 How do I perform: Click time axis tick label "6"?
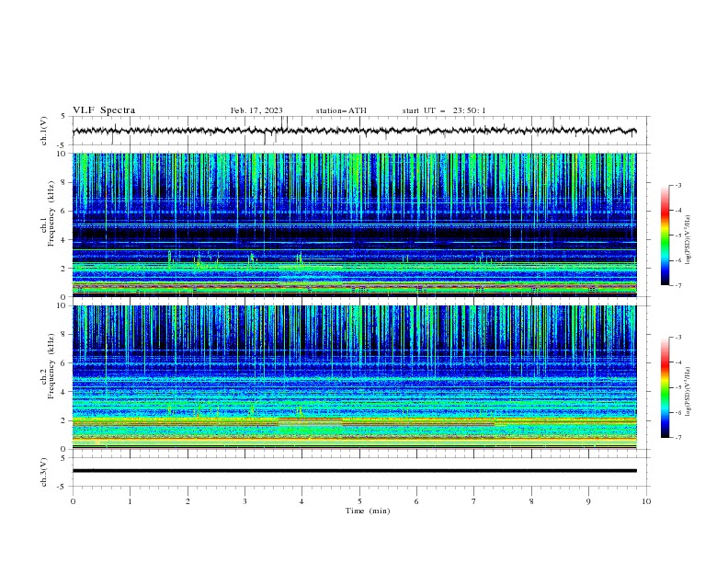[x=416, y=501]
